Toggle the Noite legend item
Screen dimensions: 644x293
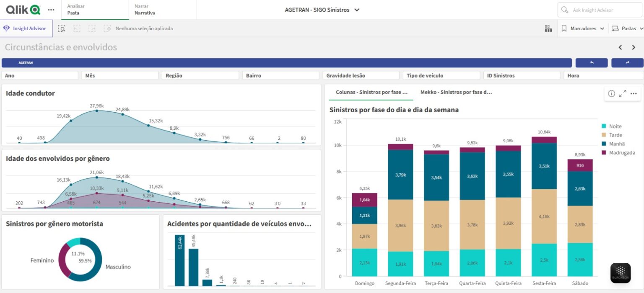615,126
